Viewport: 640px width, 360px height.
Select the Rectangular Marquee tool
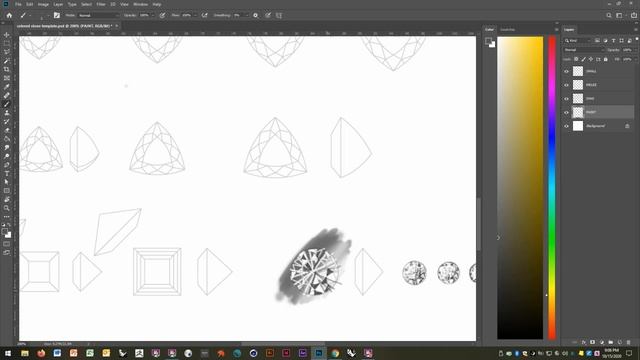click(7, 43)
